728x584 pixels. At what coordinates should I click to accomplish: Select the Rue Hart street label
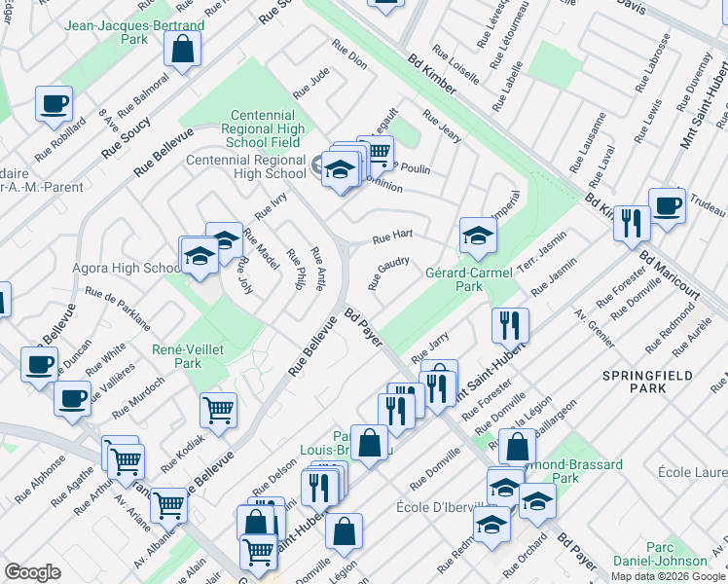tap(393, 237)
